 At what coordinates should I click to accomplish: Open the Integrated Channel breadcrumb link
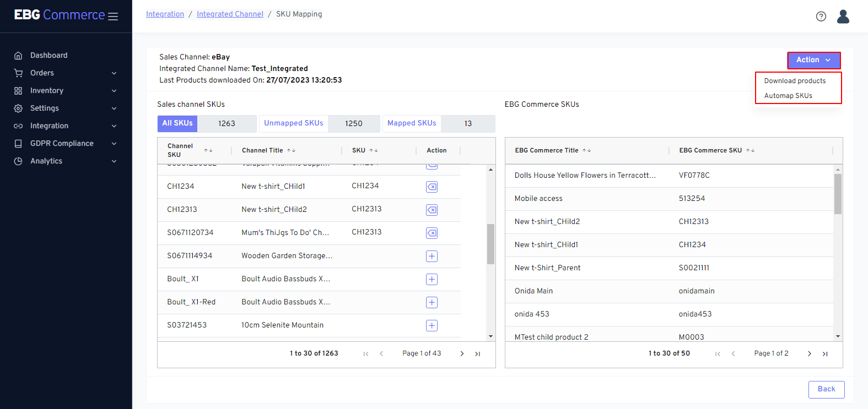coord(230,14)
